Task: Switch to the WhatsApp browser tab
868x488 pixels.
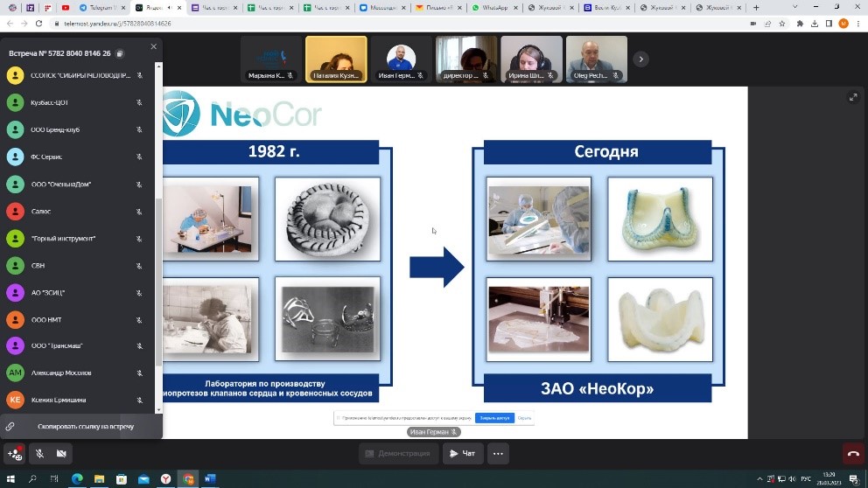Action: point(494,8)
